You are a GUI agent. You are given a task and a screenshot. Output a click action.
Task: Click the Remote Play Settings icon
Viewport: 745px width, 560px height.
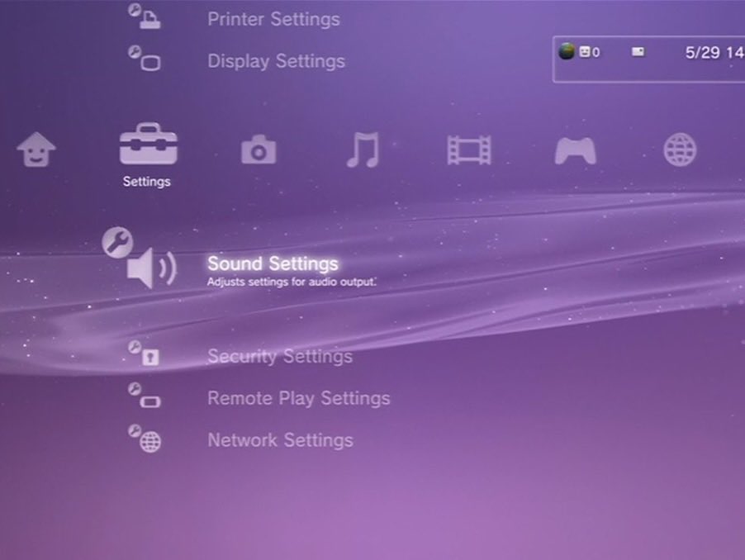[145, 396]
